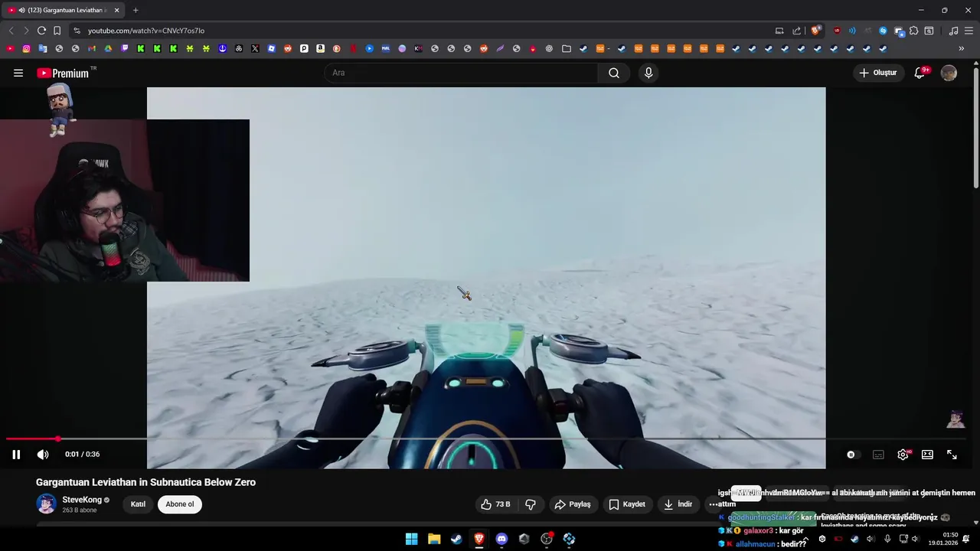Open the bookmarks folder icon
This screenshot has width=980, height=551.
[567, 48]
